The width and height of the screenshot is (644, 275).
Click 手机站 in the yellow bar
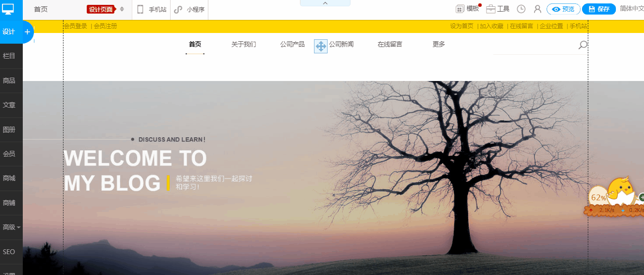click(x=579, y=26)
